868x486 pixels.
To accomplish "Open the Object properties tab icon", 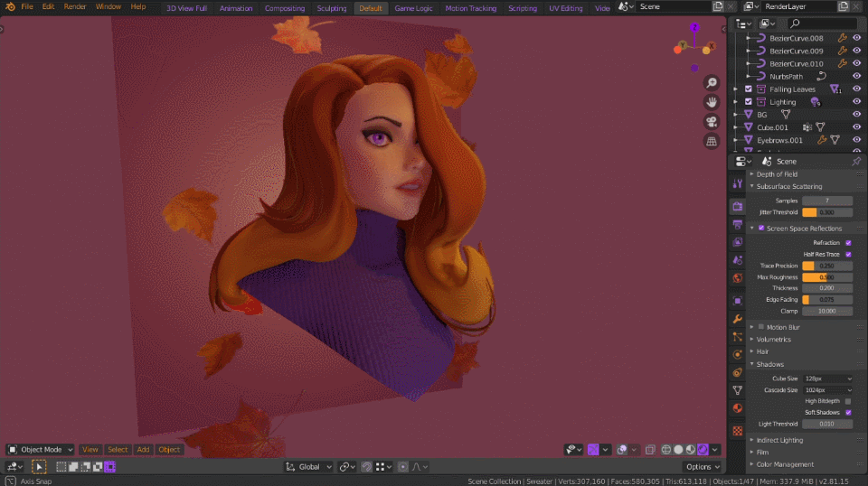I will (x=738, y=301).
